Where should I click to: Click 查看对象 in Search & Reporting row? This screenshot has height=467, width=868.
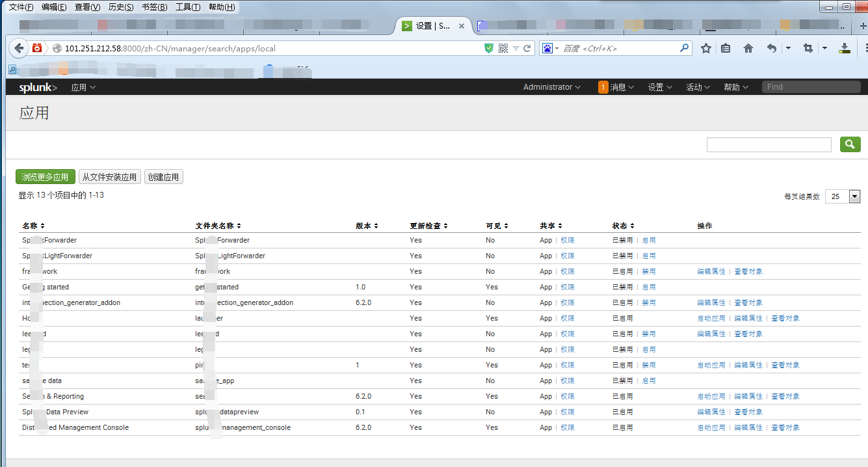point(785,396)
